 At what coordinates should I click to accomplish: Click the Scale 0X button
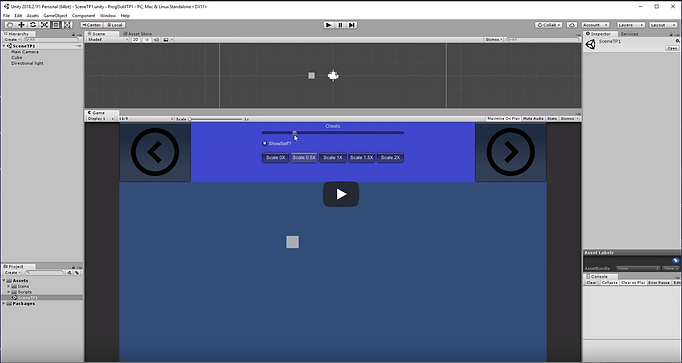(275, 158)
